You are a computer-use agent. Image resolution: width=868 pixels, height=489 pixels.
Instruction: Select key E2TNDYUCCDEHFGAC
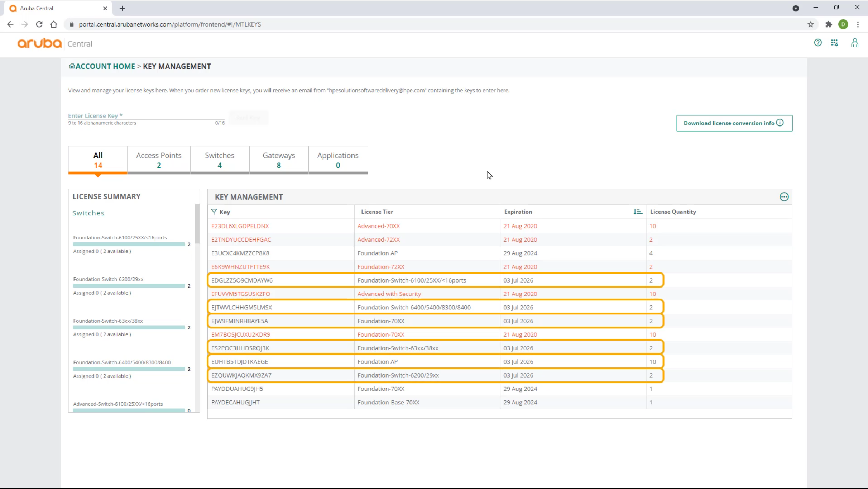pyautogui.click(x=241, y=239)
